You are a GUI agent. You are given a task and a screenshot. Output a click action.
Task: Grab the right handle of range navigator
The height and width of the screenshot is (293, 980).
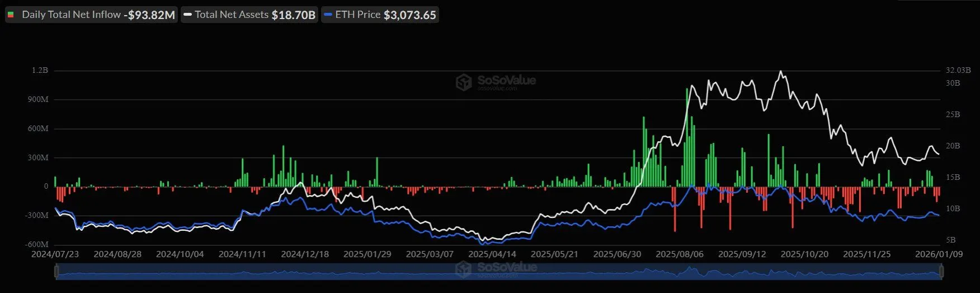(941, 272)
